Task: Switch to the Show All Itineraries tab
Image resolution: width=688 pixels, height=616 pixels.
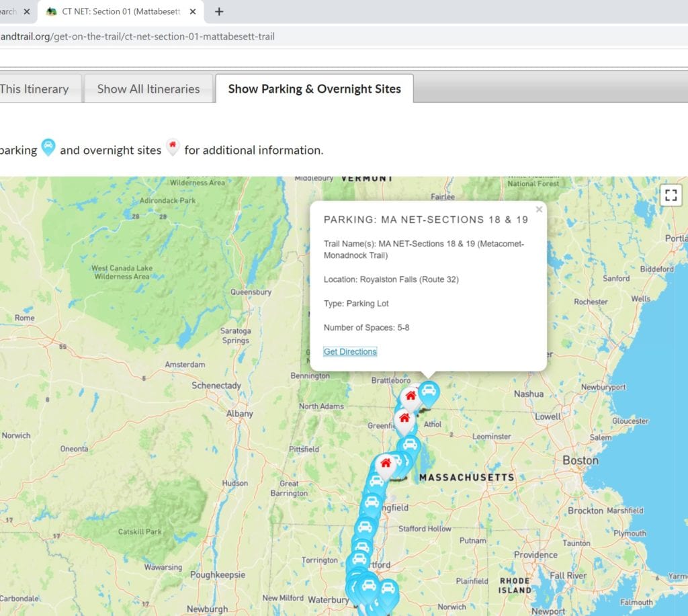Action: tap(148, 88)
